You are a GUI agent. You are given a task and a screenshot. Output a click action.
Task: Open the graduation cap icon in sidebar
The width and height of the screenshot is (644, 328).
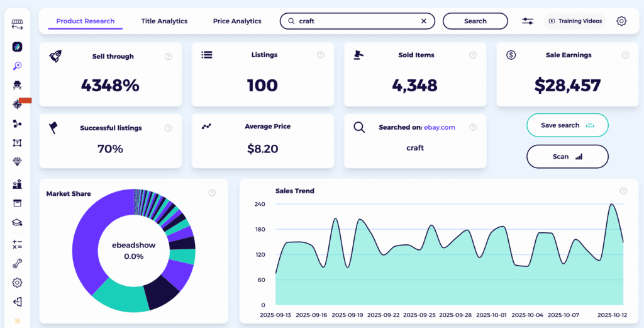coord(17,222)
